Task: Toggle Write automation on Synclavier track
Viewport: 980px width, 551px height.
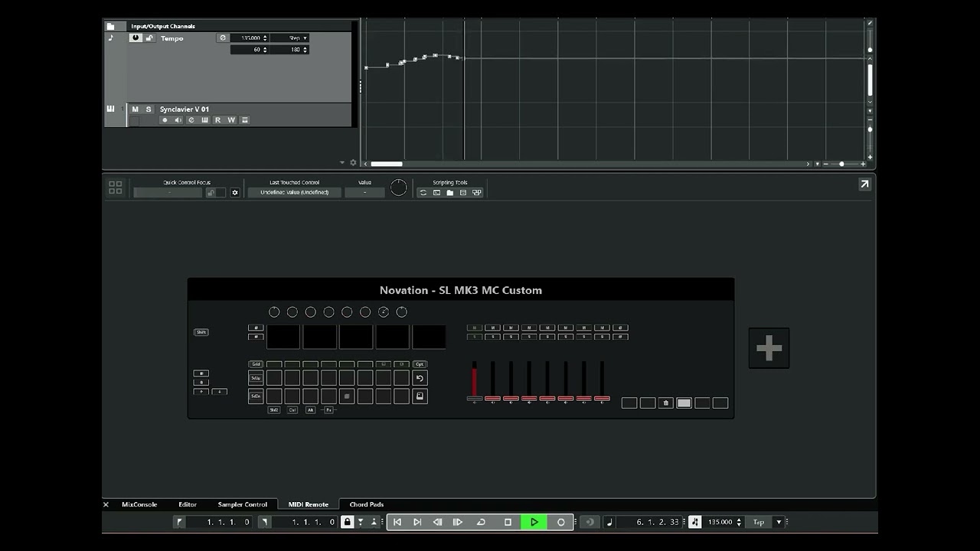Action: tap(231, 120)
